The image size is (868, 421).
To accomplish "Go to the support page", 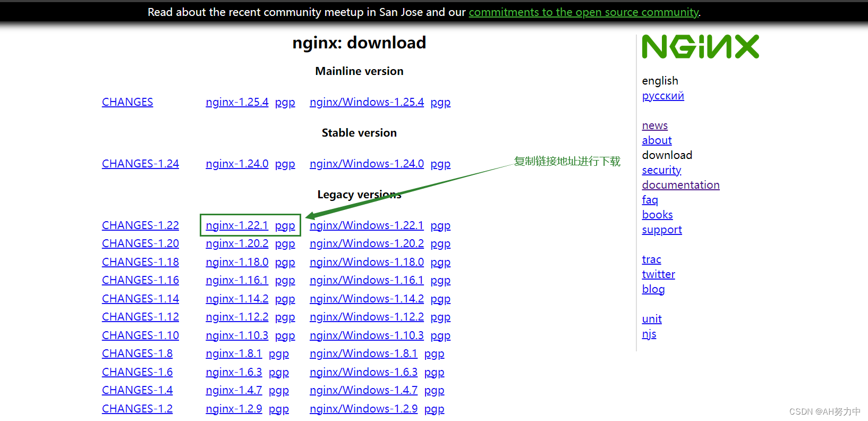I will [662, 230].
